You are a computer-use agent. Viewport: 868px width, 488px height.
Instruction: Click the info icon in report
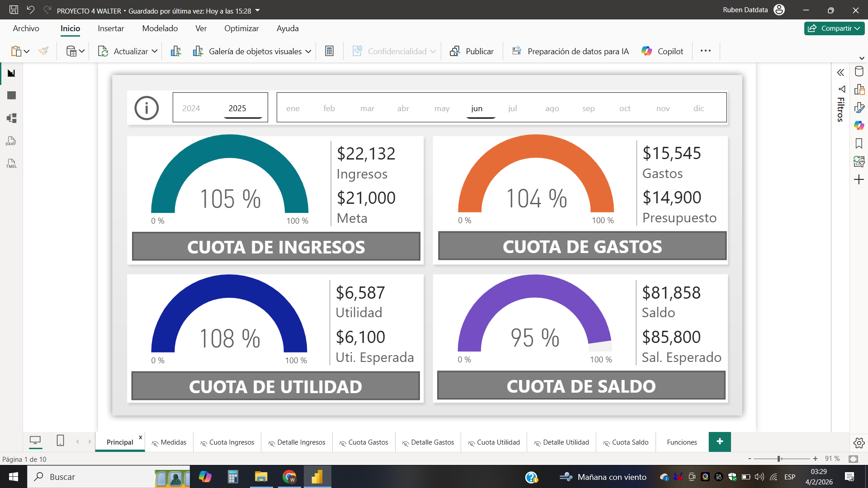coord(146,108)
